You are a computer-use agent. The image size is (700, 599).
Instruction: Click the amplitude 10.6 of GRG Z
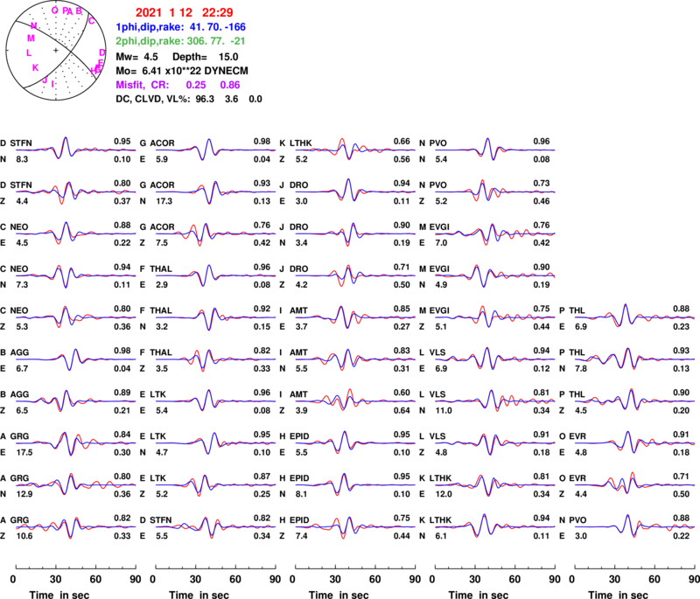click(x=24, y=536)
